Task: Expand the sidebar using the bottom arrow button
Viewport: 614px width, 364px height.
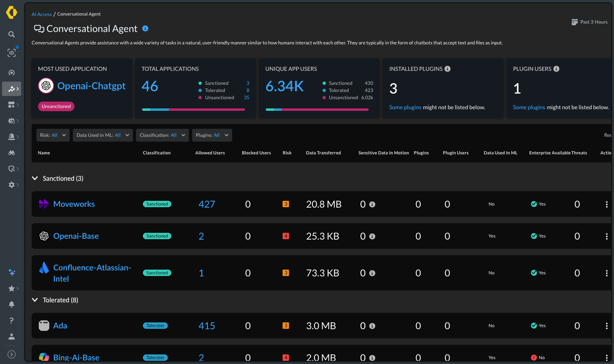Action: point(12,354)
